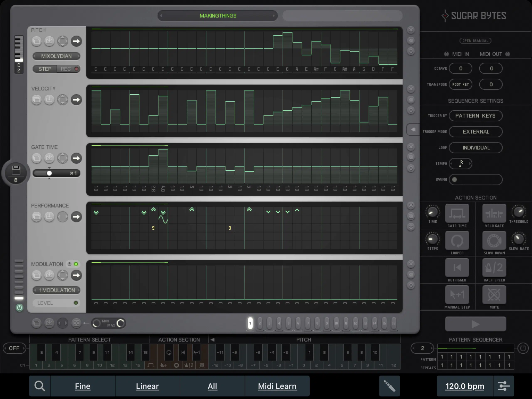
Task: Adjust the Swing slider
Action: pyautogui.click(x=475, y=179)
